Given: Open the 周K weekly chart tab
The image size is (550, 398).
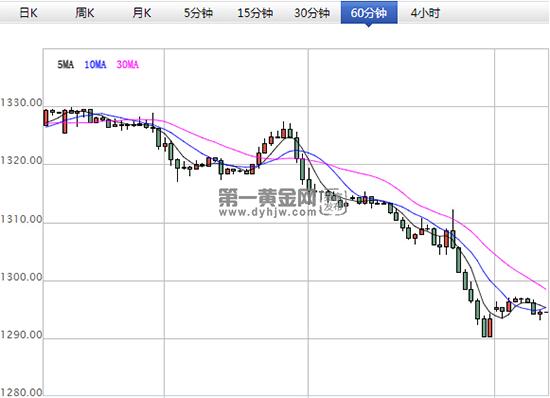Looking at the screenshot, I should pos(85,13).
